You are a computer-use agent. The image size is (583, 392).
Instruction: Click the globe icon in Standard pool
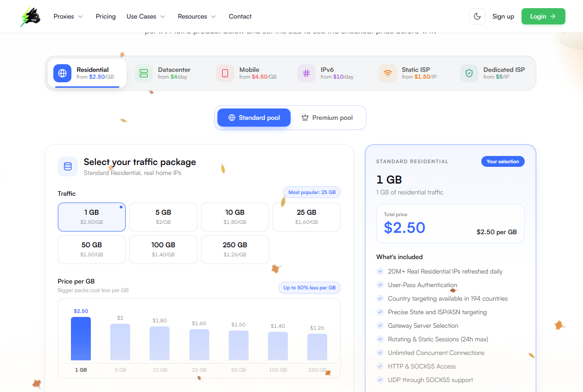pyautogui.click(x=232, y=118)
